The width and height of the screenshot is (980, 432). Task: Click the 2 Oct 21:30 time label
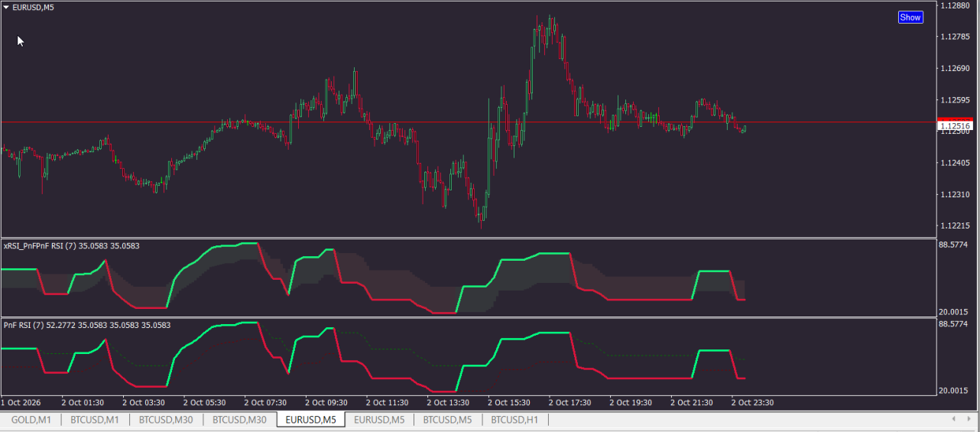pyautogui.click(x=692, y=402)
